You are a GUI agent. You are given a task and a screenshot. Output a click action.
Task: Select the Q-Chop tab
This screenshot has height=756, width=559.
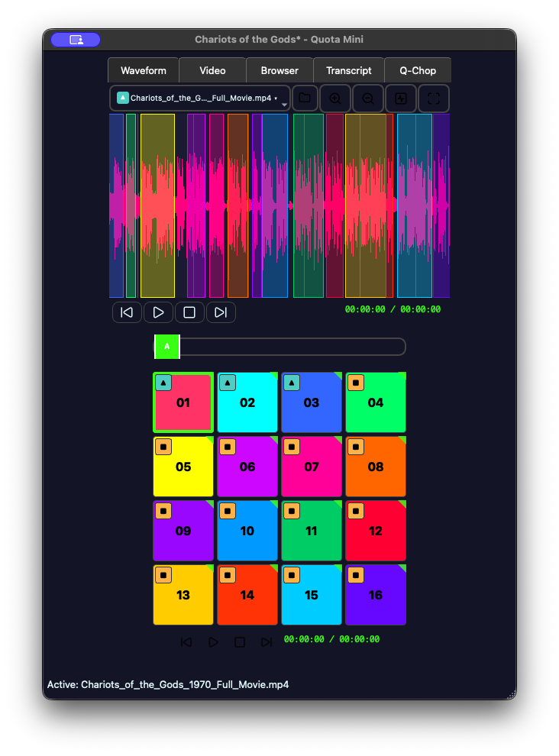418,70
